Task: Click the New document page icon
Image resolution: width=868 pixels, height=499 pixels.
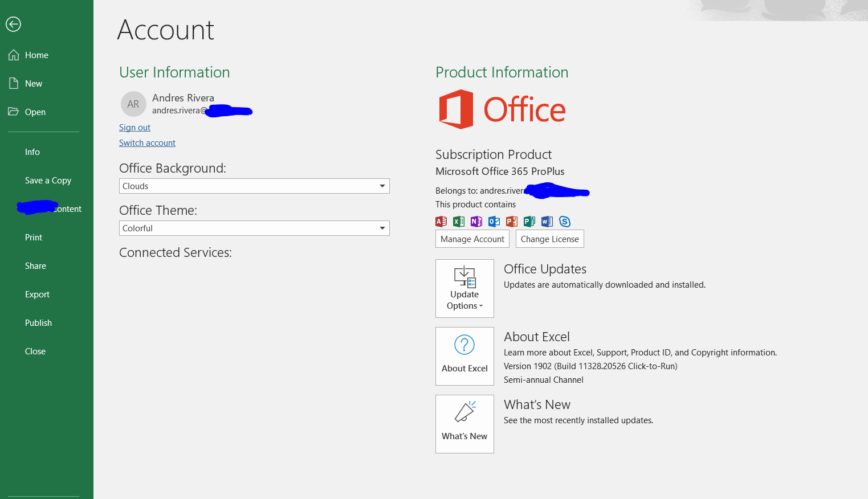Action: [14, 84]
